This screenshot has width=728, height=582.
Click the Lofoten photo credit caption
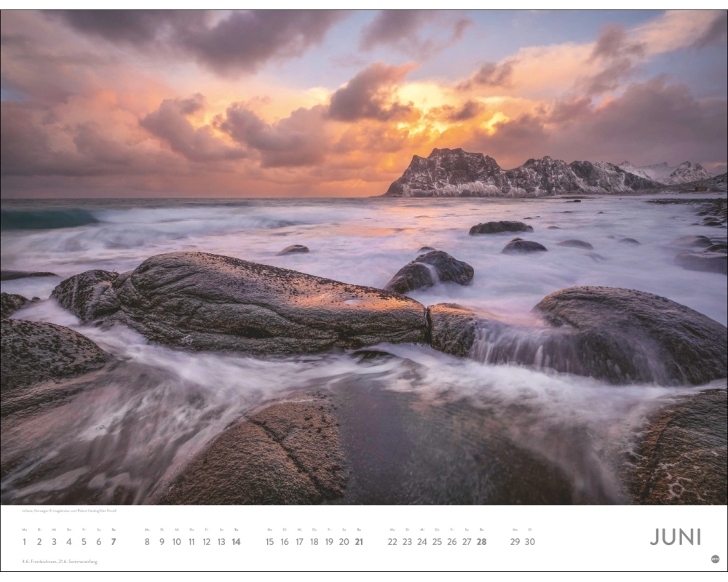point(68,511)
